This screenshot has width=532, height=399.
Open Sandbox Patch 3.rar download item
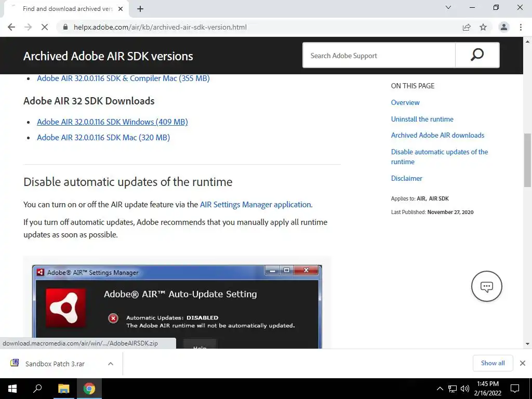(54, 364)
